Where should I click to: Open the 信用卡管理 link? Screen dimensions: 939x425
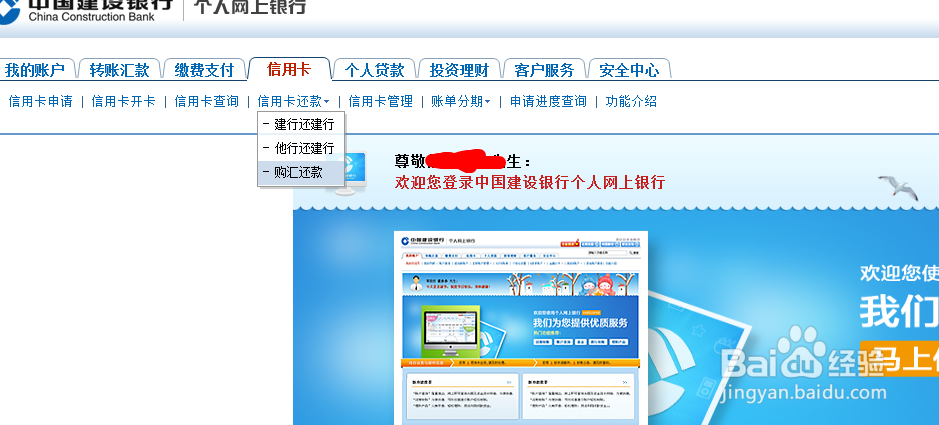click(x=381, y=102)
